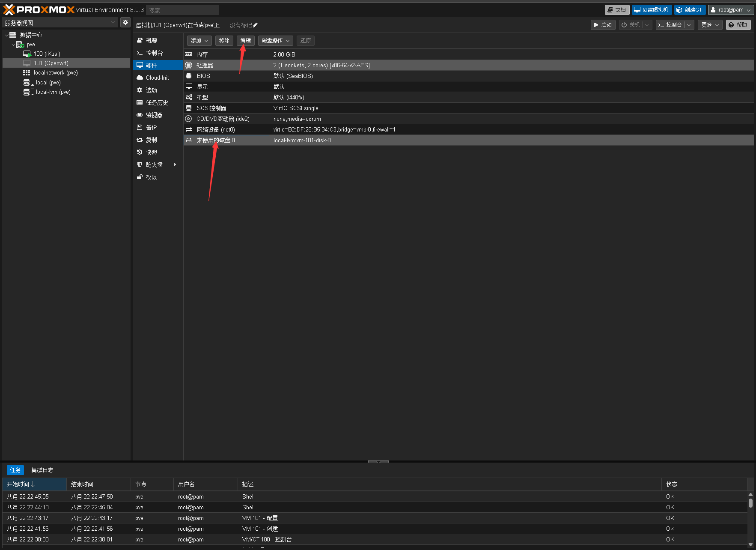Click the gear icon beside server view

pos(125,22)
